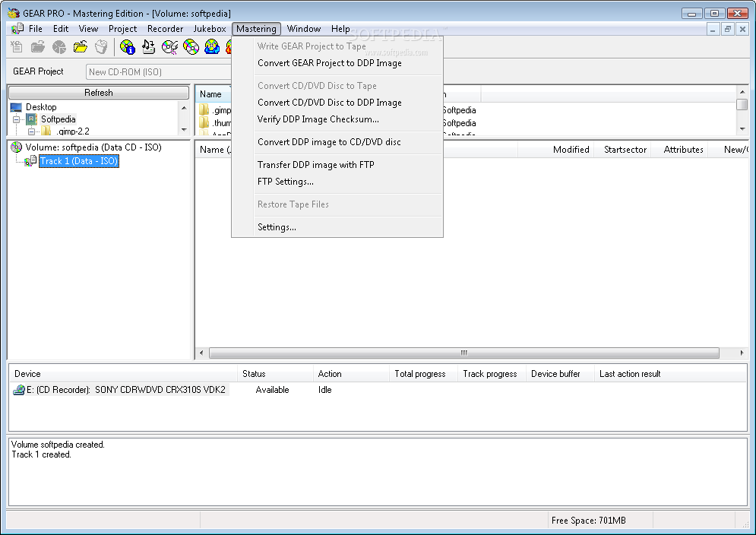756x535 pixels.
Task: Click the greyed trash bin toolbar icon
Action: pos(101,47)
